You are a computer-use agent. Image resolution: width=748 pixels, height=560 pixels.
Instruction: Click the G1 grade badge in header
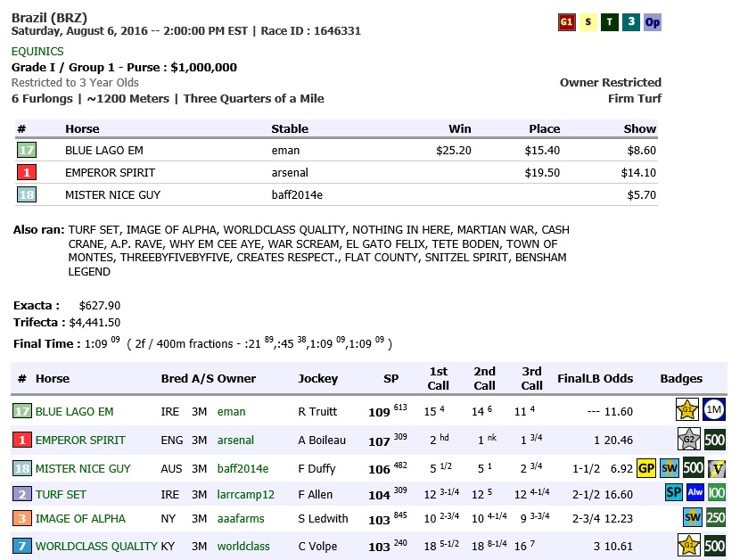[566, 22]
